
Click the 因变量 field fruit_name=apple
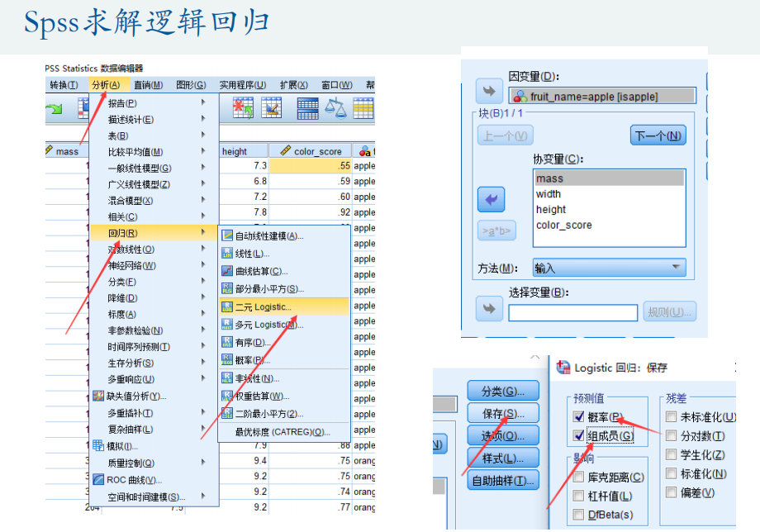click(x=602, y=96)
